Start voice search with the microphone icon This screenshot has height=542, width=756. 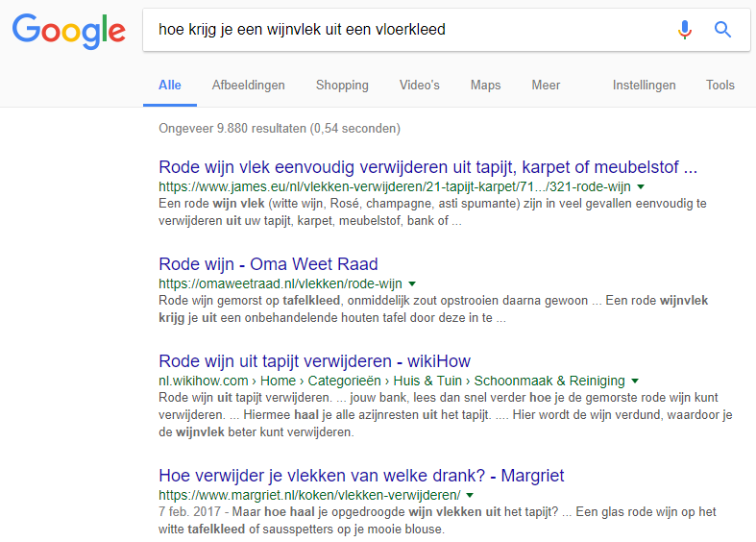click(685, 30)
